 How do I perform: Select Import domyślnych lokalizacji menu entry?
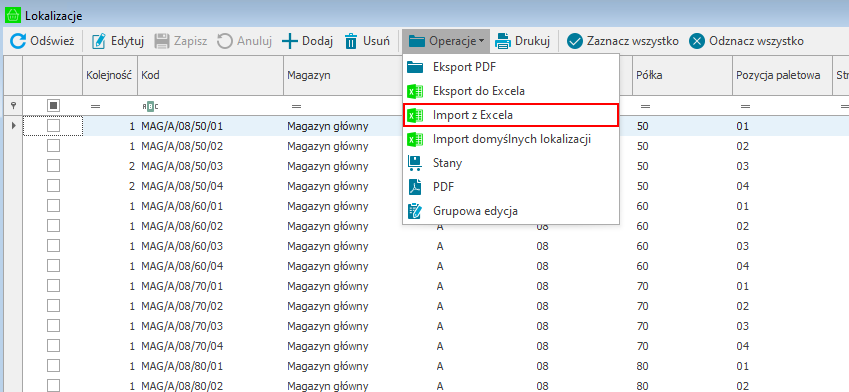(511, 139)
